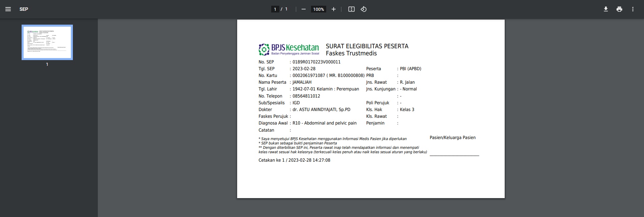This screenshot has width=644, height=217.
Task: Click the page 1 number under thumbnail
Action: pyautogui.click(x=47, y=64)
